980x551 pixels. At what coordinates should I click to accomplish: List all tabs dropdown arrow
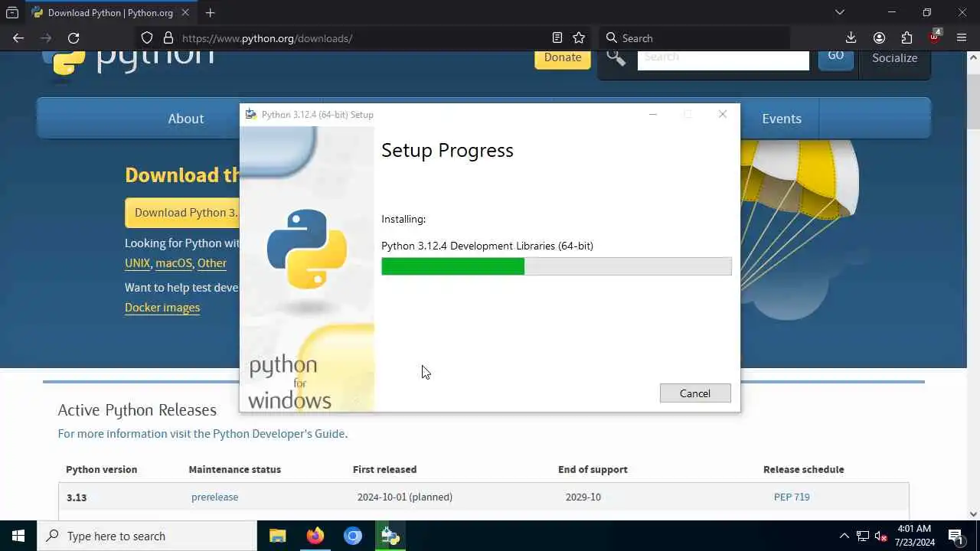(x=840, y=13)
